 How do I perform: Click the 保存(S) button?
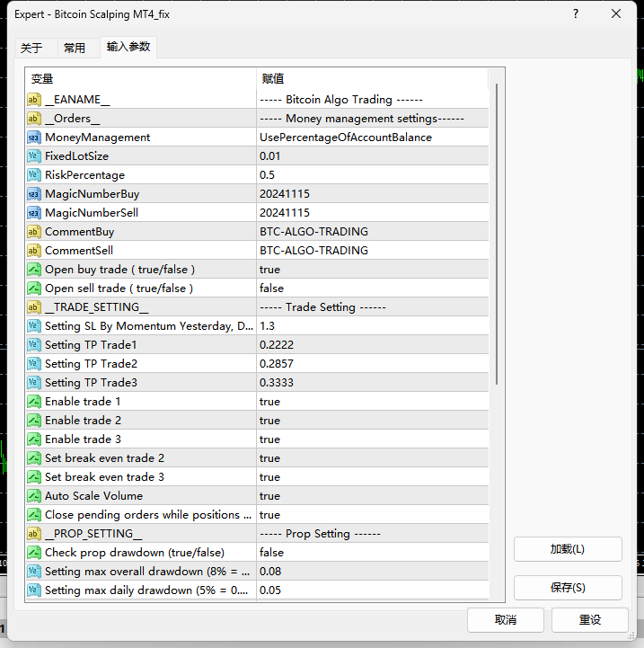point(568,588)
